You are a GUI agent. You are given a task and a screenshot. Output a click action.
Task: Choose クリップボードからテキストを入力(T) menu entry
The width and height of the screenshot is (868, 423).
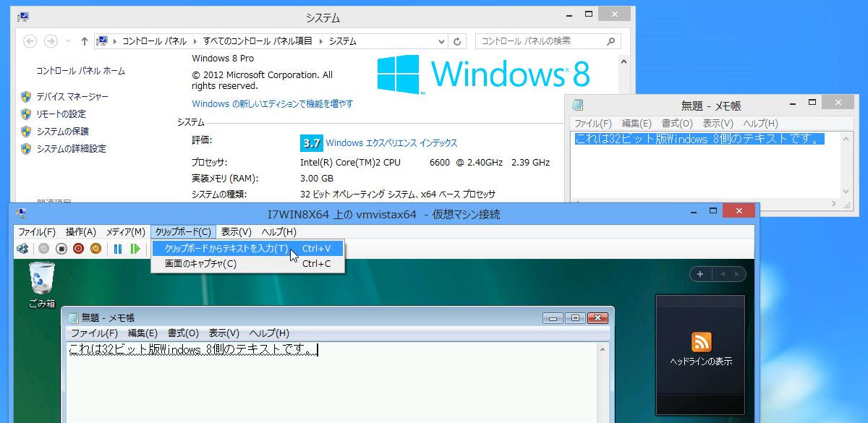247,249
